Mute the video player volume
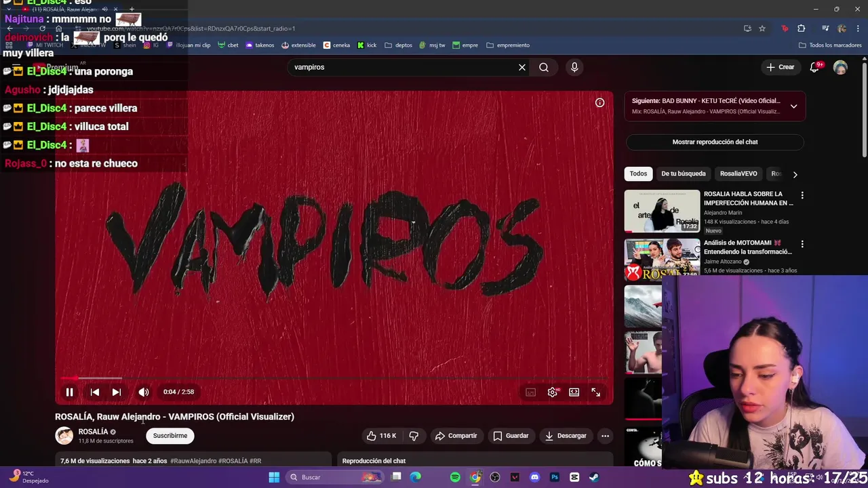The width and height of the screenshot is (868, 488). (x=143, y=392)
